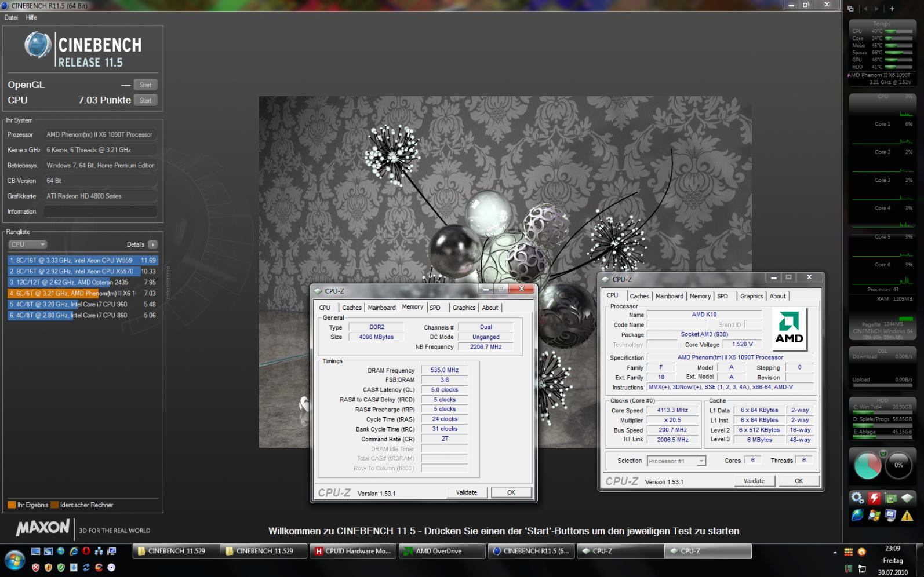This screenshot has height=577, width=924.
Task: Start the OpenGL benchmark
Action: click(x=145, y=85)
